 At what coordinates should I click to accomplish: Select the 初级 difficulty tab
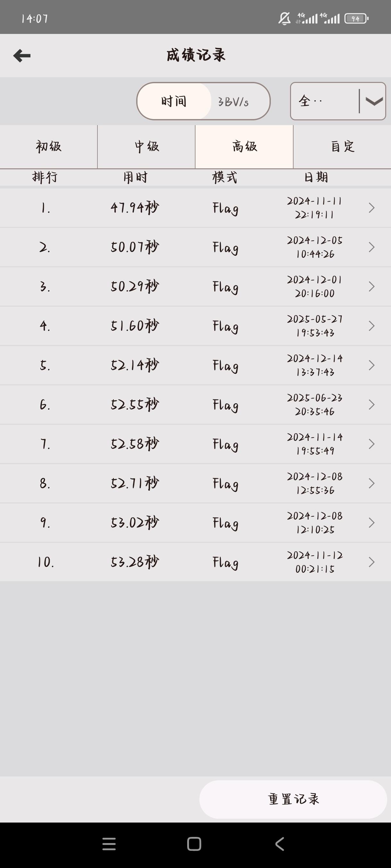[x=49, y=147]
